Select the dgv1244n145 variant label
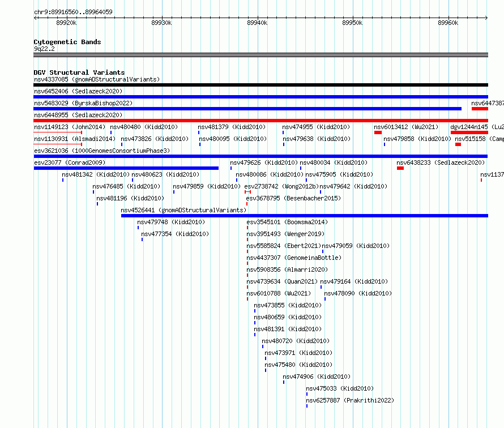Viewport: 504px width, 428px height. [477, 127]
